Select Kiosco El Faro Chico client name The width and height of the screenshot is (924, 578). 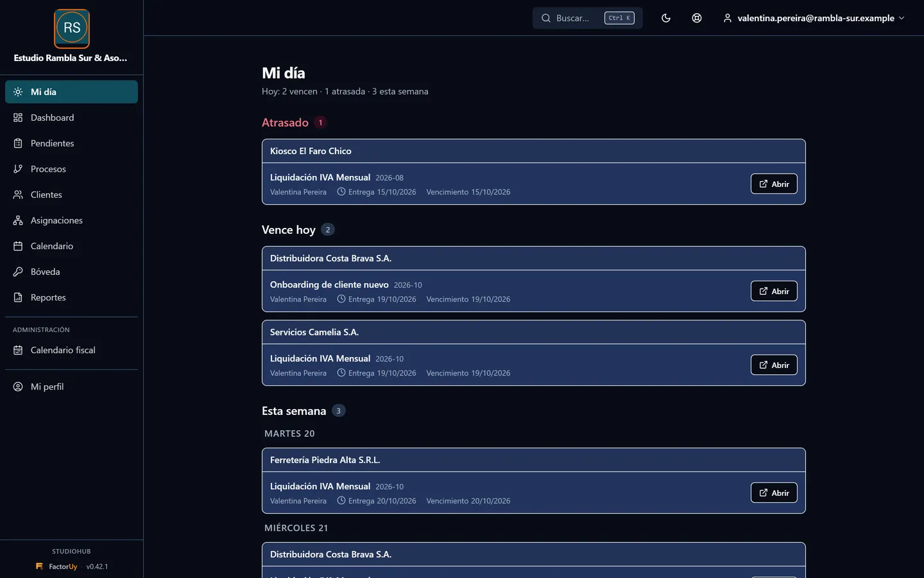311,151
